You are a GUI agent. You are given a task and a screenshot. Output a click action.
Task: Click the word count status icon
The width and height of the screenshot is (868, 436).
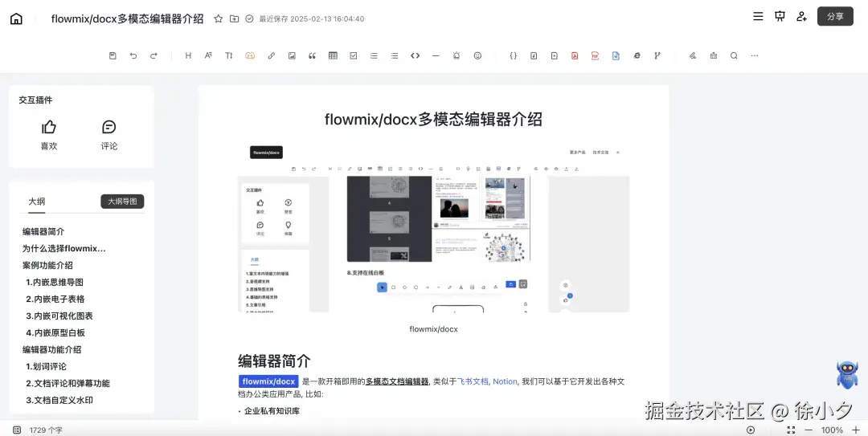tap(17, 430)
